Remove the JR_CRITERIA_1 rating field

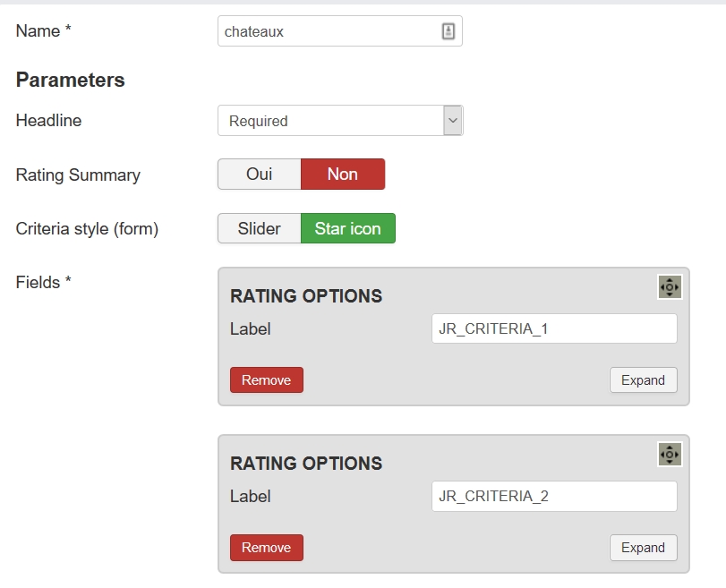coord(267,380)
